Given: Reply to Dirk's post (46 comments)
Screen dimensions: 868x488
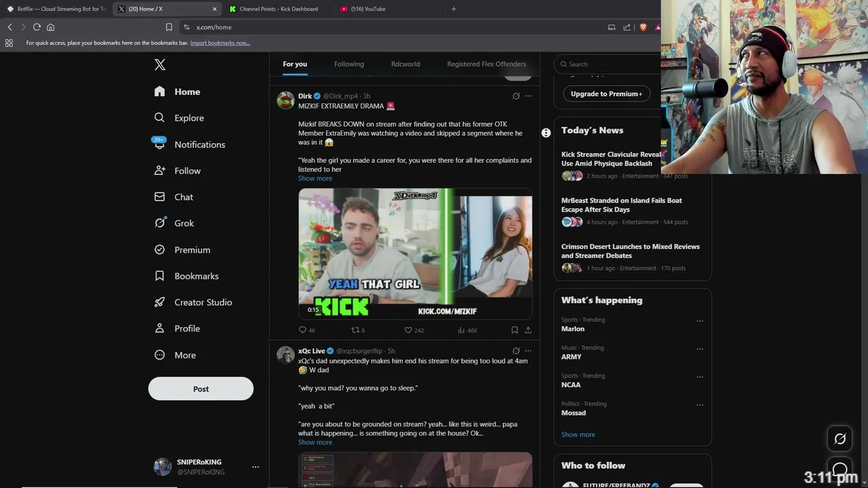Looking at the screenshot, I should (307, 330).
